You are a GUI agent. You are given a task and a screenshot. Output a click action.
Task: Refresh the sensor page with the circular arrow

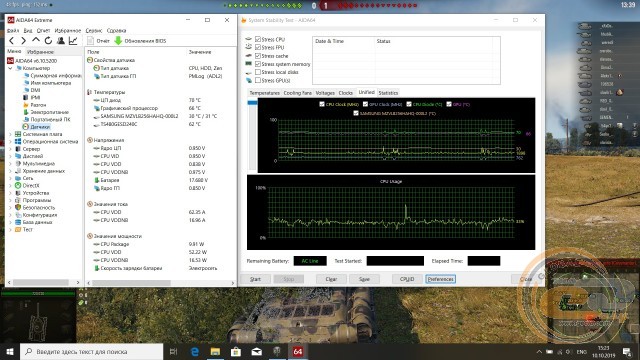(48, 40)
